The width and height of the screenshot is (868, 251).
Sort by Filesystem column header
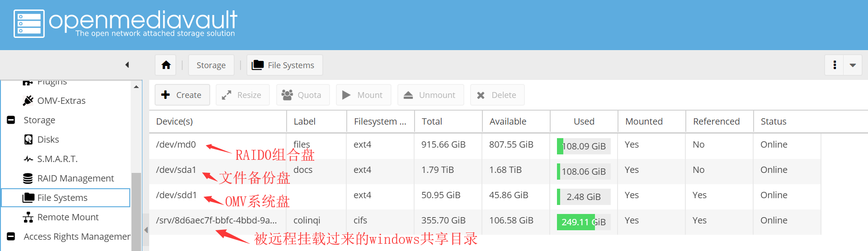381,121
